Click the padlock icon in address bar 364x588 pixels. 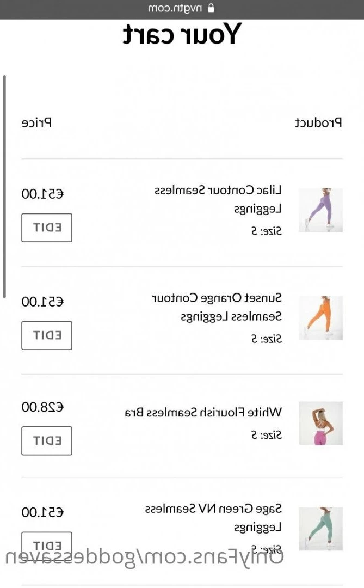(211, 8)
